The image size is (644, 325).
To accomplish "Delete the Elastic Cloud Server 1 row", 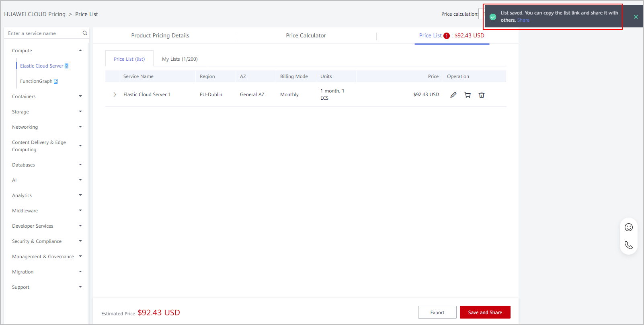I will [x=482, y=95].
